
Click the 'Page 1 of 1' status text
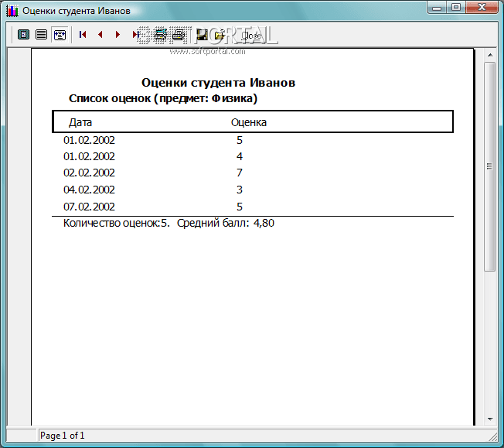[62, 436]
